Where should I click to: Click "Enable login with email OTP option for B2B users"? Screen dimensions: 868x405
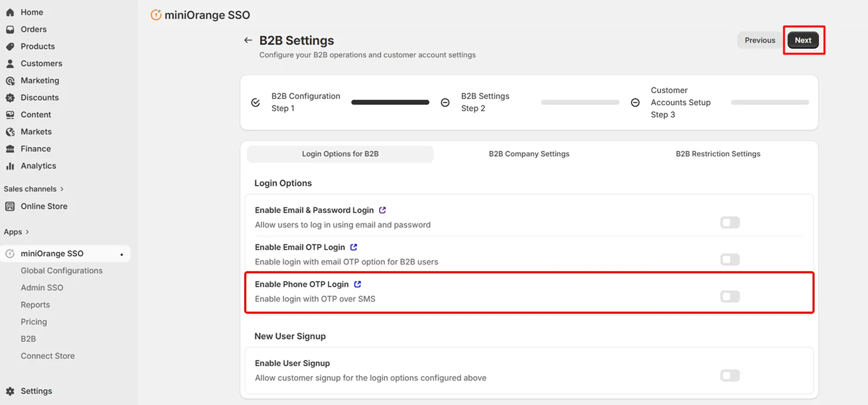(346, 262)
